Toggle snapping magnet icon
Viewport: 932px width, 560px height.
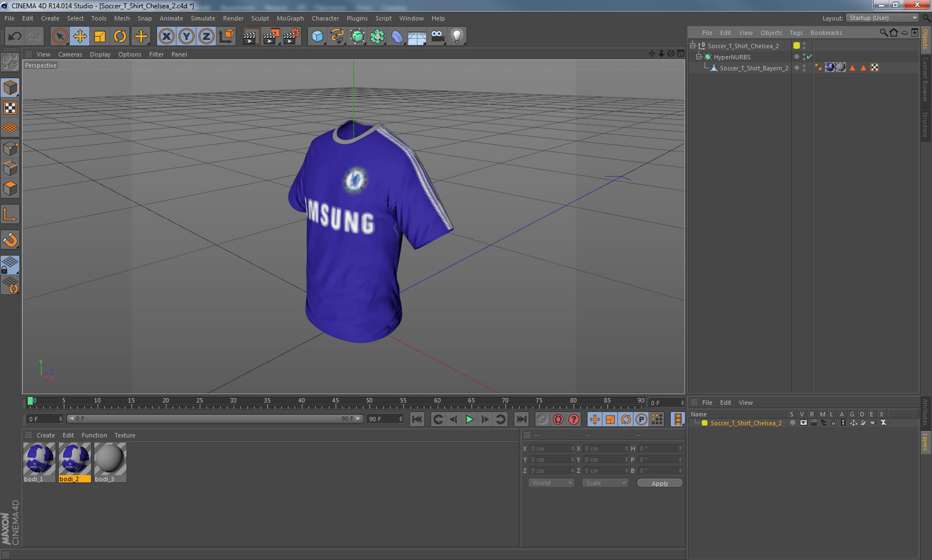pos(10,240)
